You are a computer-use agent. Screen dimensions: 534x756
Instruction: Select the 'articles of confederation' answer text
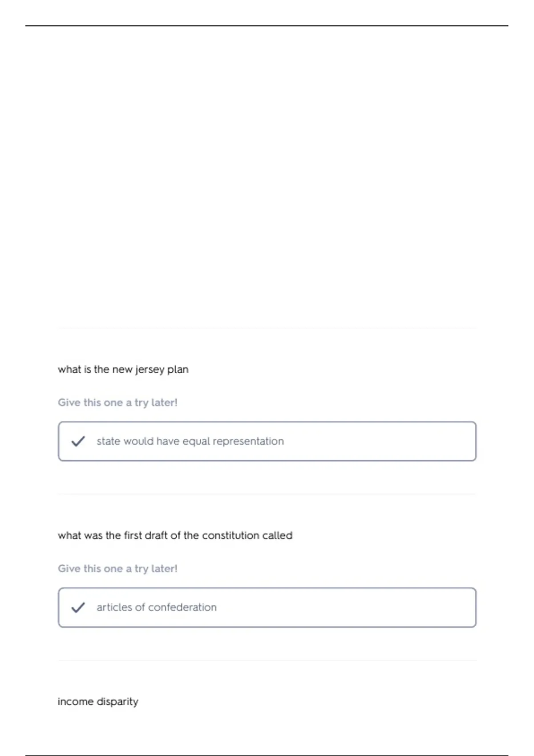pyautogui.click(x=157, y=607)
